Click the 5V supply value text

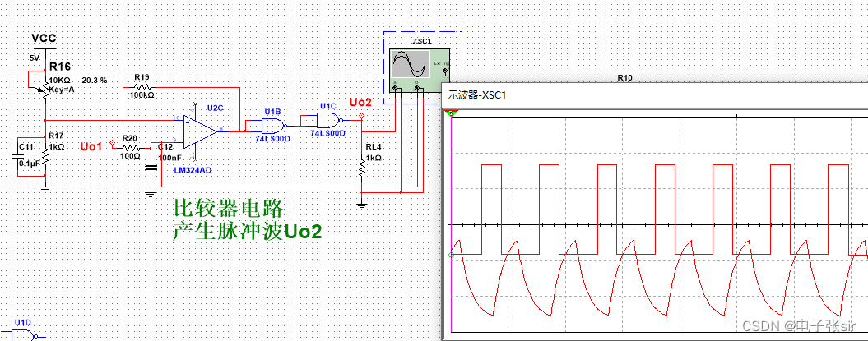point(35,58)
